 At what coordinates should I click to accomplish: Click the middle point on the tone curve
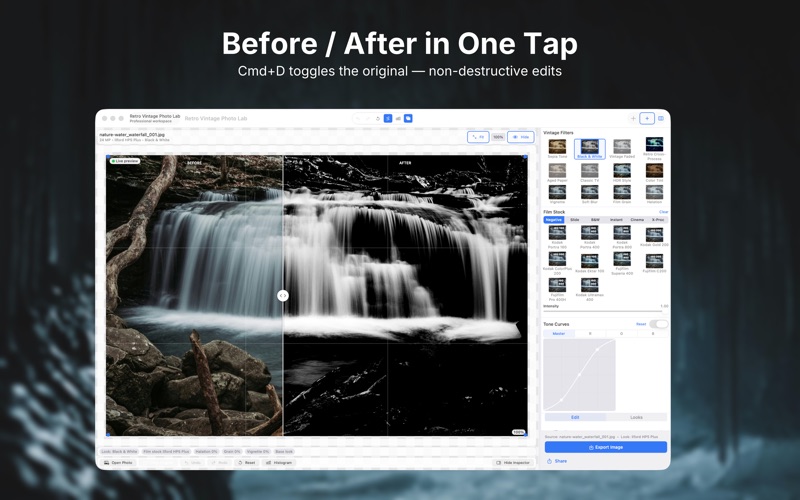pyautogui.click(x=579, y=375)
